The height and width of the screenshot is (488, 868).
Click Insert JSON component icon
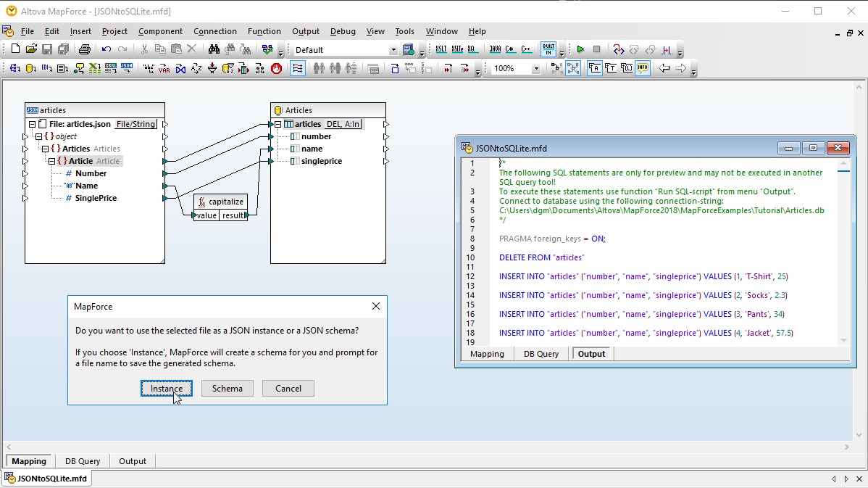tap(127, 68)
